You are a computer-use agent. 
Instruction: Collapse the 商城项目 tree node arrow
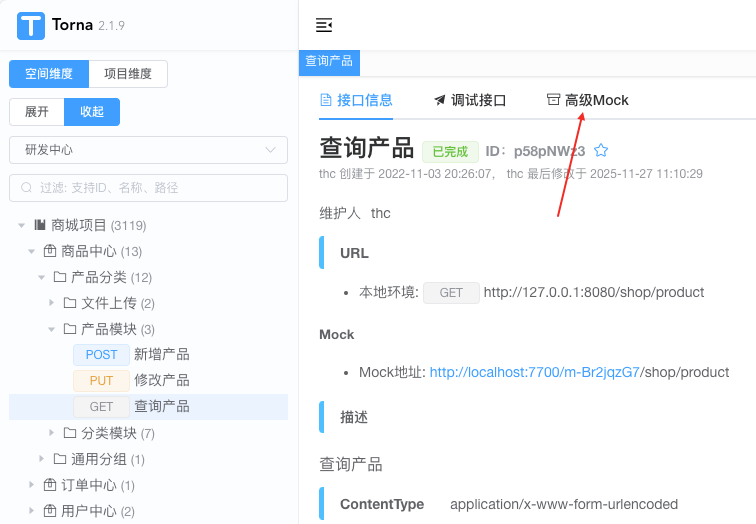21,225
